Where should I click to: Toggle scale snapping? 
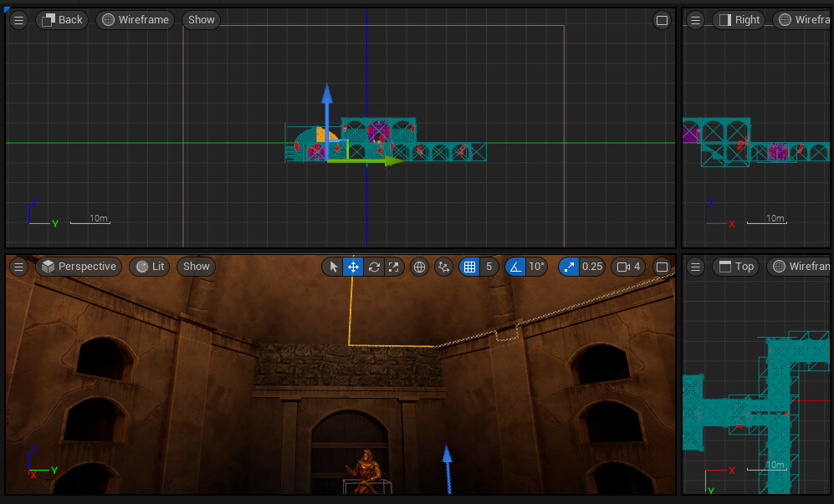(568, 267)
